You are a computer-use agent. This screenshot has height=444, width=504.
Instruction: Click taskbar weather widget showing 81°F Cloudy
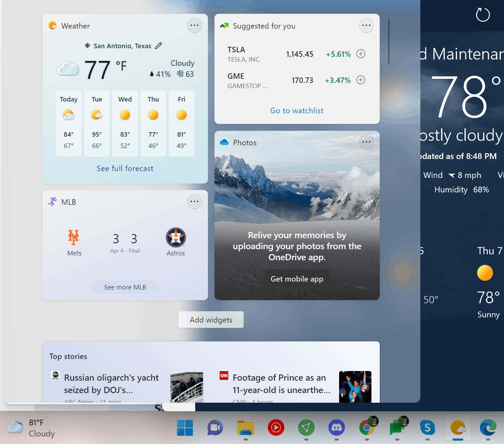[x=32, y=428]
